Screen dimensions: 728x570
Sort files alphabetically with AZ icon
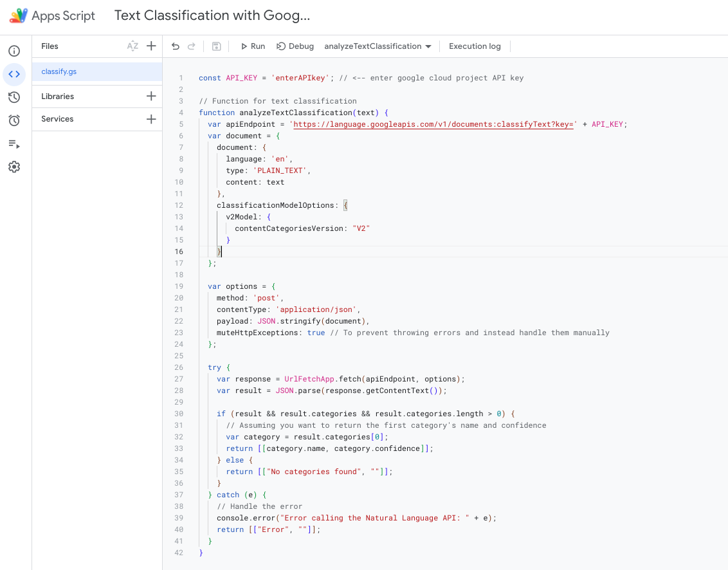[132, 46]
